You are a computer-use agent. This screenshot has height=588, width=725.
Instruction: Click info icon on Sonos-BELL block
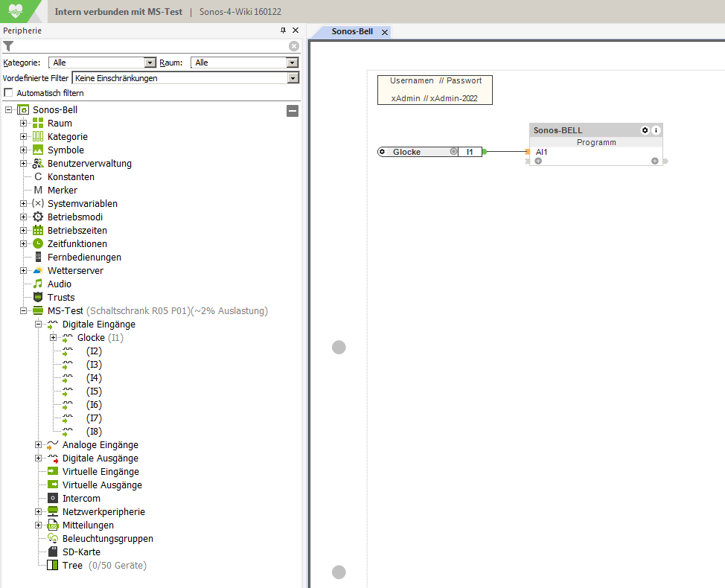coord(656,130)
